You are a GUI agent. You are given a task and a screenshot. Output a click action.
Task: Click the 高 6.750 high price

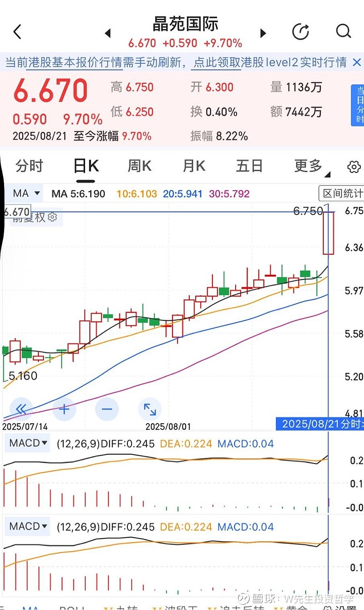tap(132, 87)
